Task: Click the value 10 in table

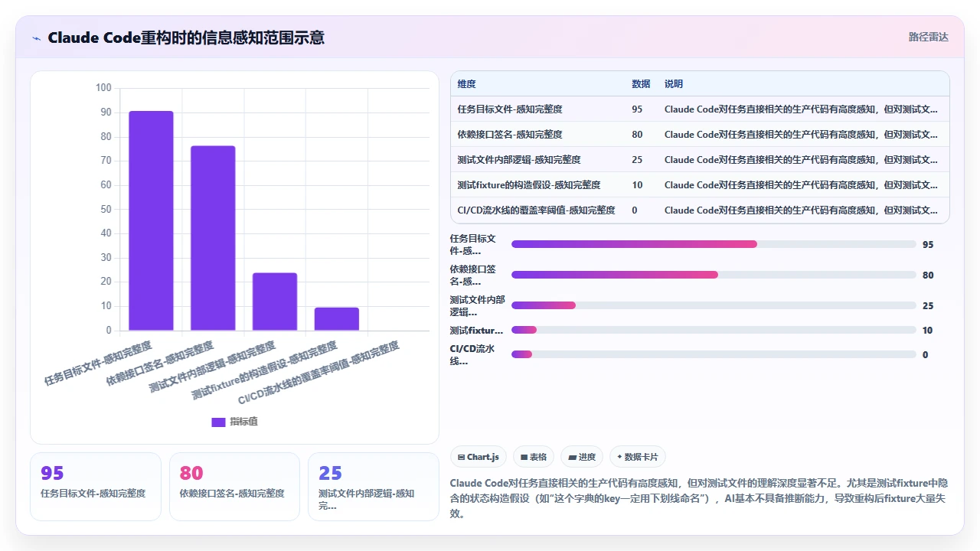Action: (x=637, y=185)
